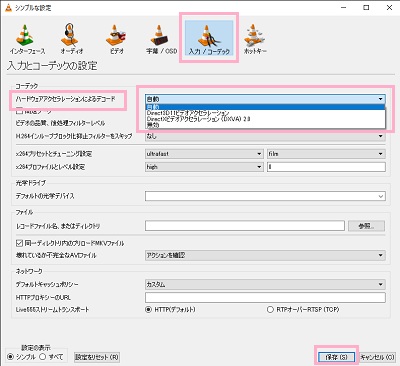Click the ハードウェアアクセラレーションによるデコード label
Screen dimensions: 400x366
66,99
